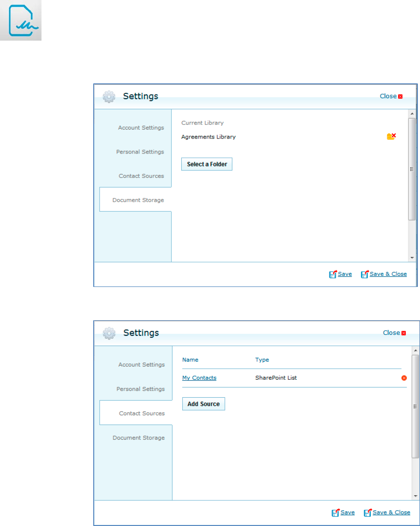Click Save & Close disk icon in Document Storage window
Image resolution: width=420 pixels, height=526 pixels.
[365, 274]
